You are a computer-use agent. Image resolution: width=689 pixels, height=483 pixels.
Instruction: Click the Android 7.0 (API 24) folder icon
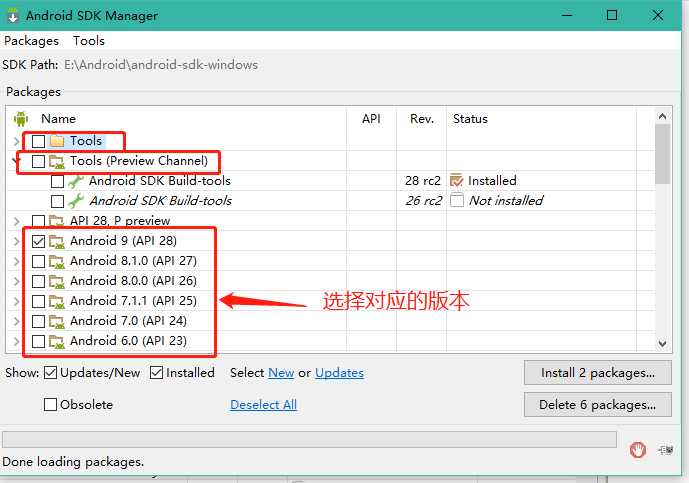pos(57,321)
